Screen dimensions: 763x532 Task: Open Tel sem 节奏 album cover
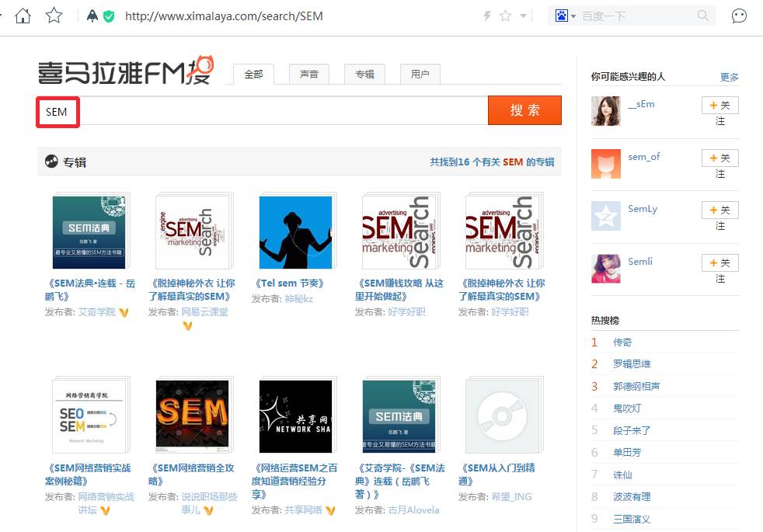coord(296,231)
